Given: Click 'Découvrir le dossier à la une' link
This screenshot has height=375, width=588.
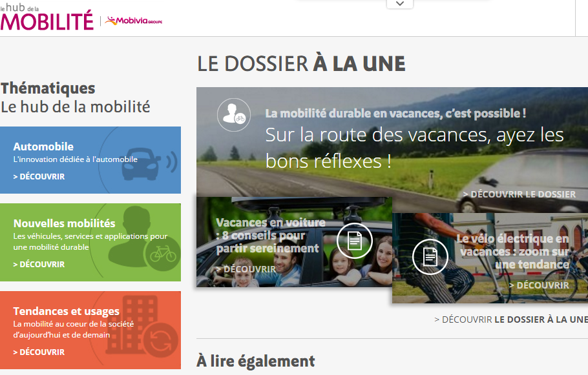Looking at the screenshot, I should coord(511,319).
